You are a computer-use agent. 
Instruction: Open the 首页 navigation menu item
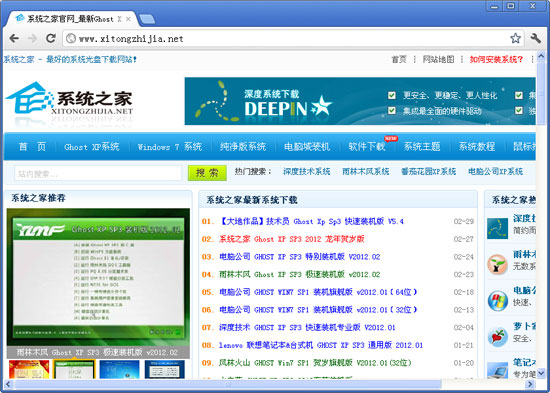(x=32, y=147)
